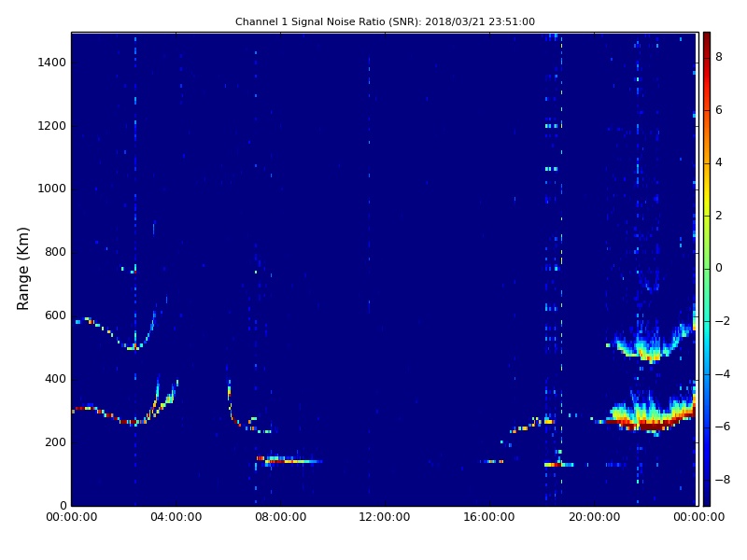Viewport: 747px width, 560px height.
Task: Click the green middle of the colorbar
Action: click(707, 269)
